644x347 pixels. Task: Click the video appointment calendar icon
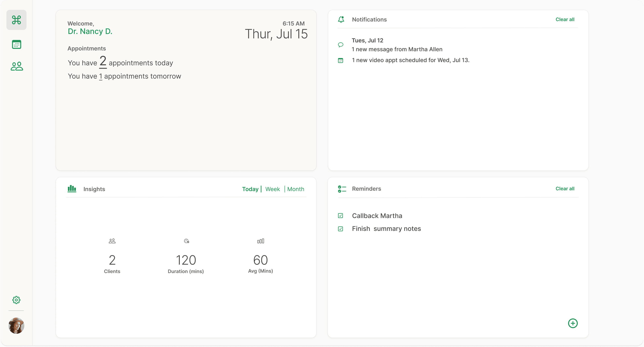[x=340, y=60]
